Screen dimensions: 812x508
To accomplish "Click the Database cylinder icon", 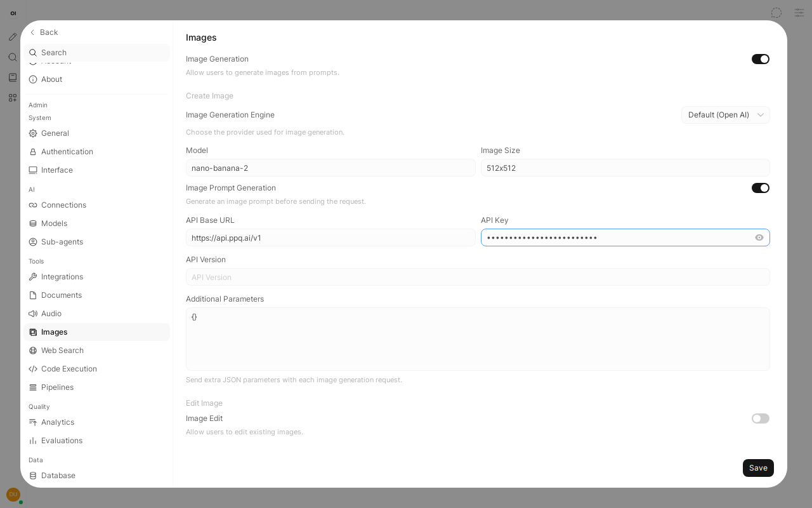I will coord(33,476).
